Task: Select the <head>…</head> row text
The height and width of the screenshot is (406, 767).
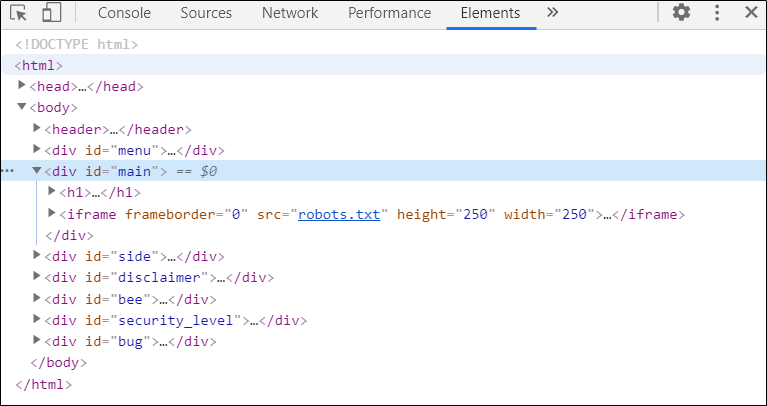Action: [x=86, y=87]
